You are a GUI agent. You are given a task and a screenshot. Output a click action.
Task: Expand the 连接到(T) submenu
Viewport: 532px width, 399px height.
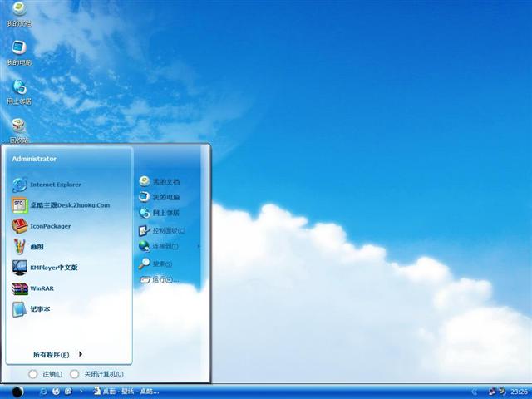point(165,247)
